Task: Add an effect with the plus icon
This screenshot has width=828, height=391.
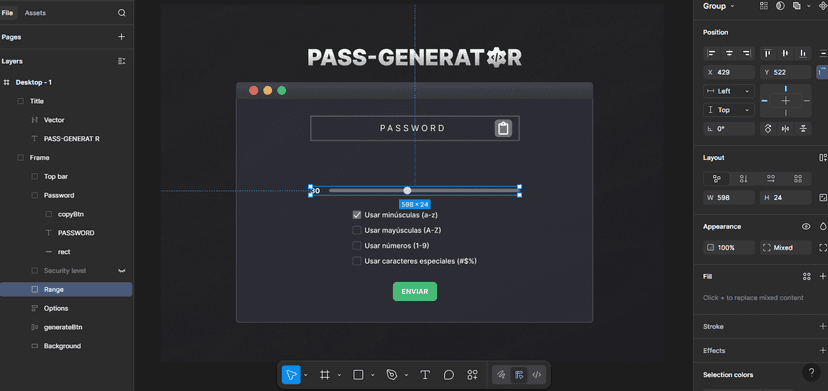Action: pyautogui.click(x=823, y=350)
